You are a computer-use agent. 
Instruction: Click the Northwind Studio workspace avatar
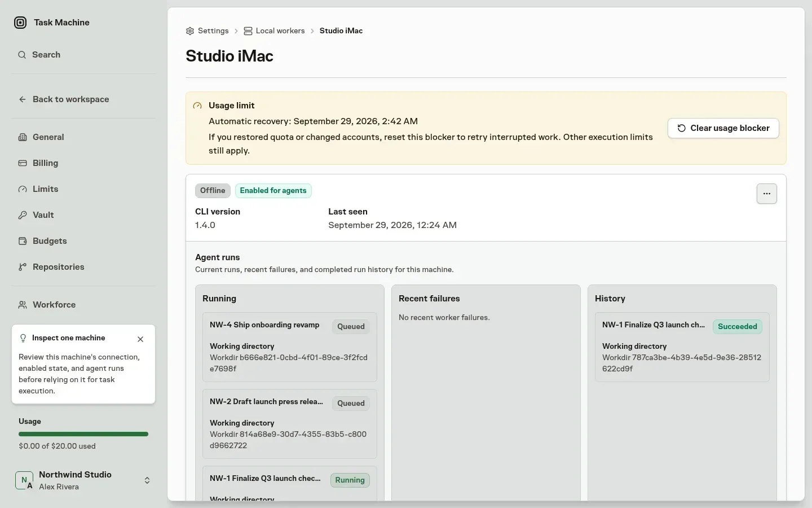click(x=24, y=480)
